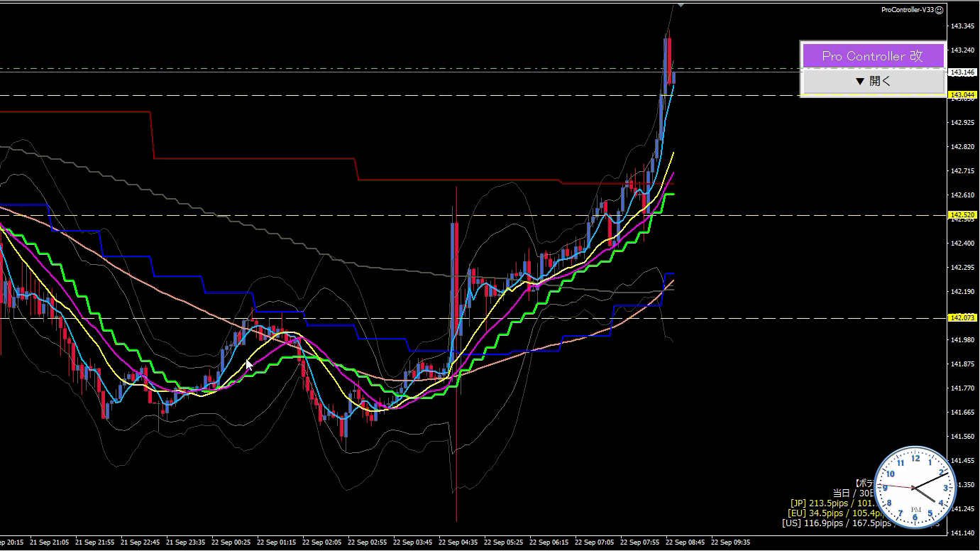Click the current price label 143.146
Screen dimensions: 980x551
(962, 72)
